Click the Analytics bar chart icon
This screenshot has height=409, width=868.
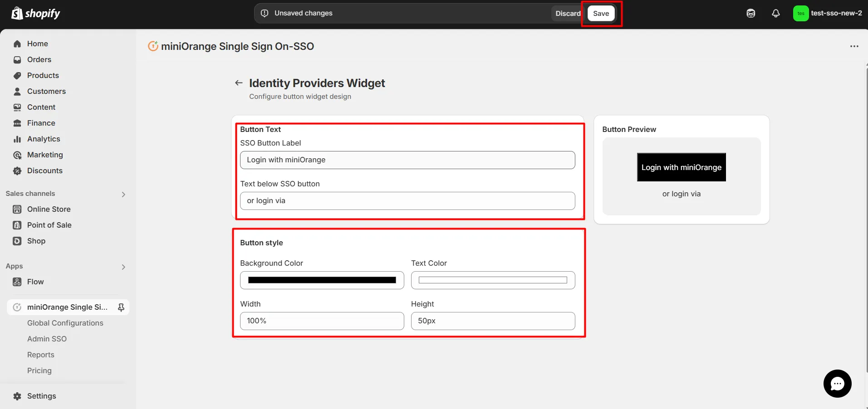tap(17, 139)
